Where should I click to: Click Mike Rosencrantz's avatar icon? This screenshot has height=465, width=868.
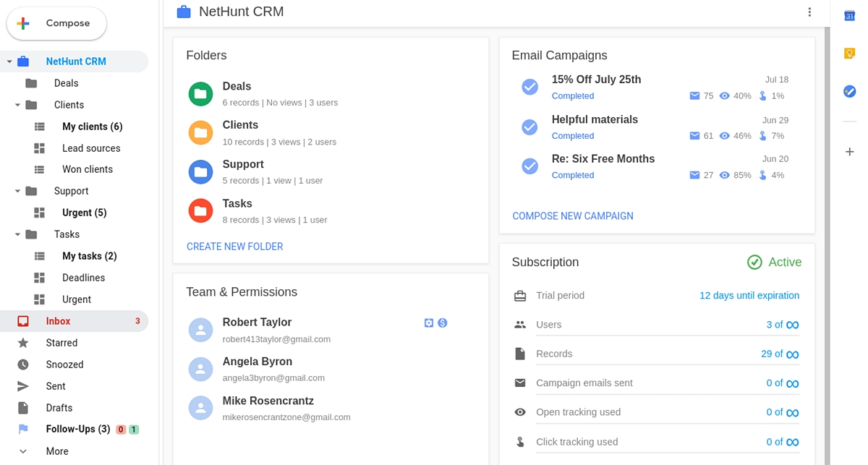(200, 408)
